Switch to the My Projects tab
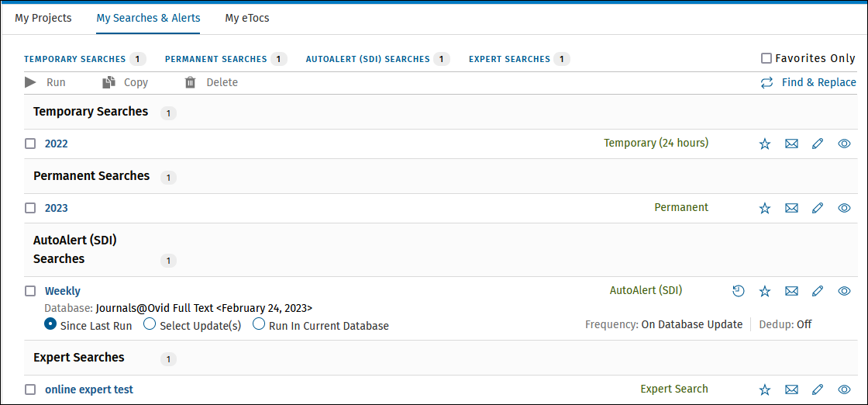The width and height of the screenshot is (868, 405). (x=43, y=19)
